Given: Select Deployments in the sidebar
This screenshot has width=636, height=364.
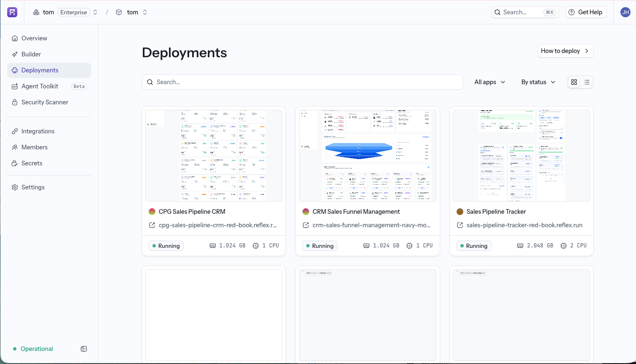Looking at the screenshot, I should (49, 70).
